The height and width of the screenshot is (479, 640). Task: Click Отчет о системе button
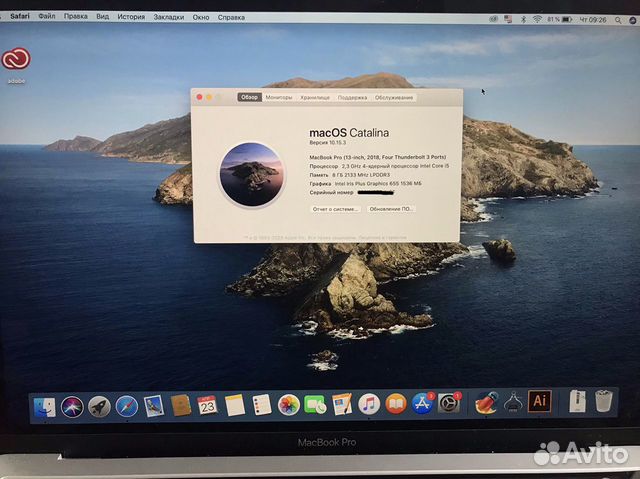click(x=335, y=209)
